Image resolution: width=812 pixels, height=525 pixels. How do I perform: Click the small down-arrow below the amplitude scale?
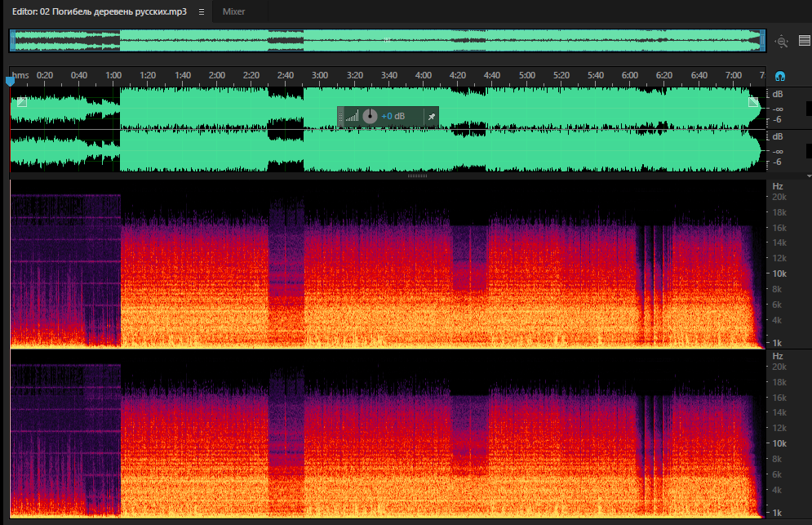(809, 176)
